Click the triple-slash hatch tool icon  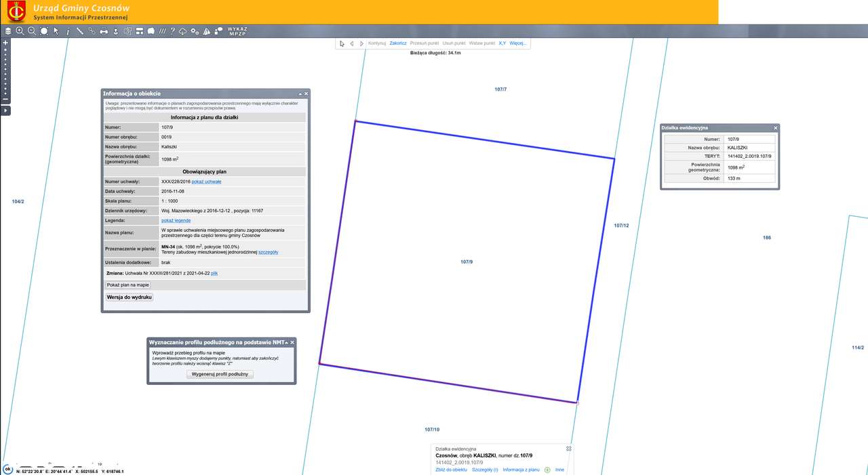click(x=163, y=31)
